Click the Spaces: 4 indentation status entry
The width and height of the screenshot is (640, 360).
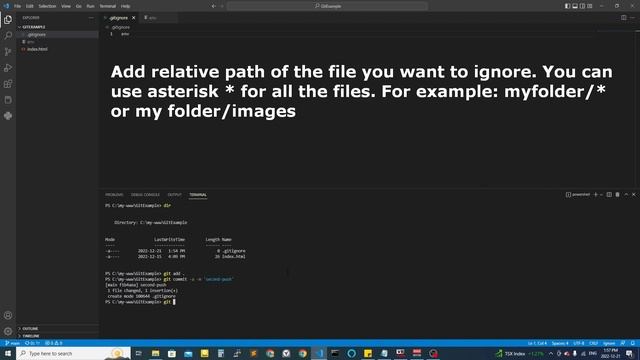point(560,343)
